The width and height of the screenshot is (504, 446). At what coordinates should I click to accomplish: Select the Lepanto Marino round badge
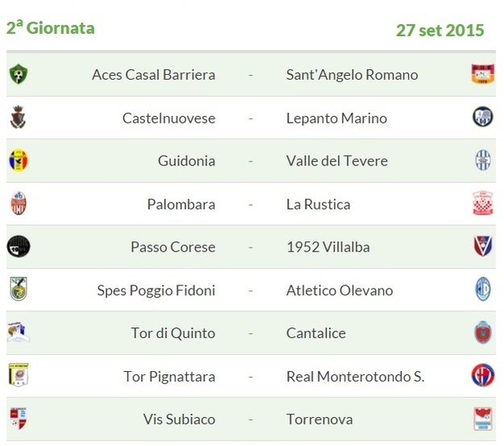(482, 117)
